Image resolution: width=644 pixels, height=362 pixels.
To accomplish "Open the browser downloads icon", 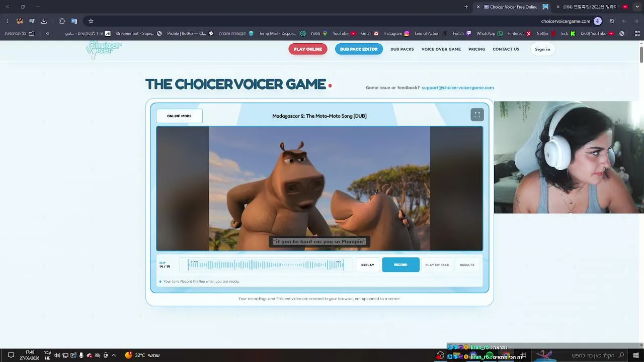I will tap(44, 21).
